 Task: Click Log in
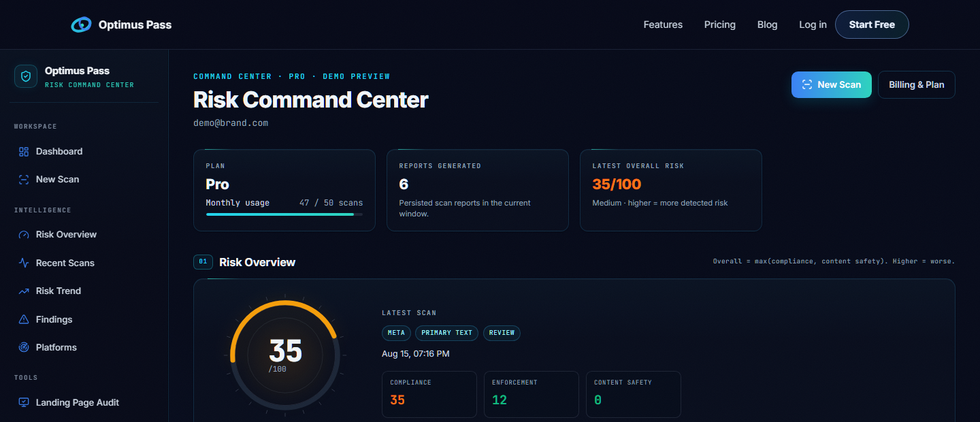click(x=813, y=25)
